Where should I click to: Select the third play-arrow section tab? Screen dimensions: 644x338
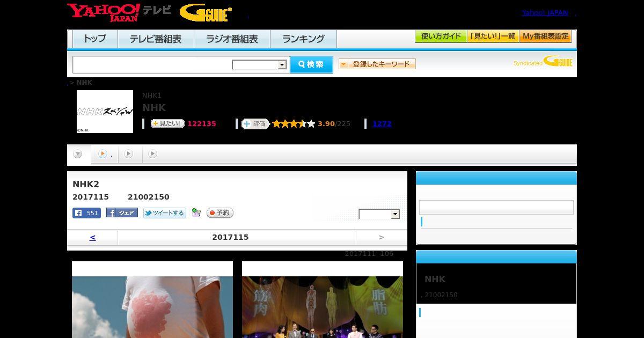pyautogui.click(x=129, y=155)
